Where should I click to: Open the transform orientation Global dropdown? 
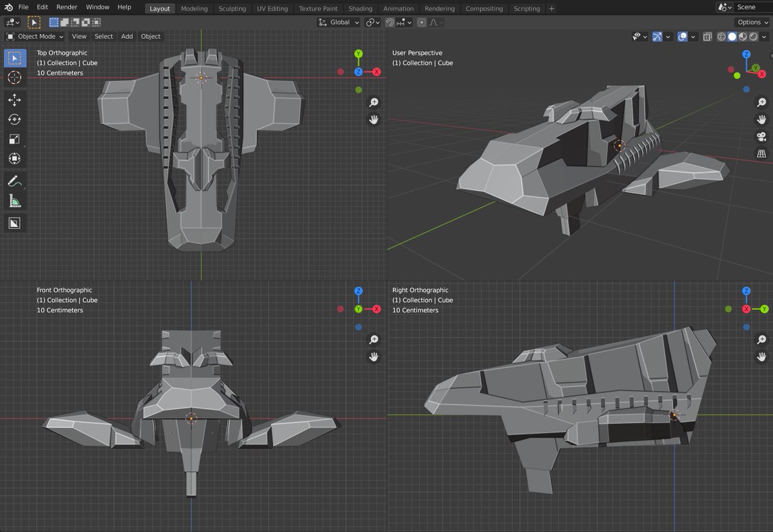tap(339, 22)
